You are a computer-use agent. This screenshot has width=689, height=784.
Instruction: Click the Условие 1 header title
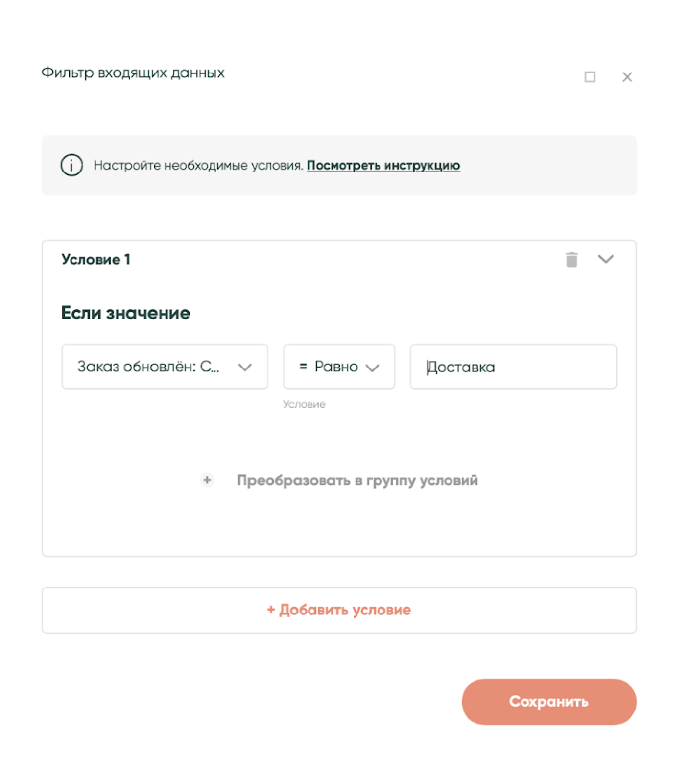coord(96,259)
